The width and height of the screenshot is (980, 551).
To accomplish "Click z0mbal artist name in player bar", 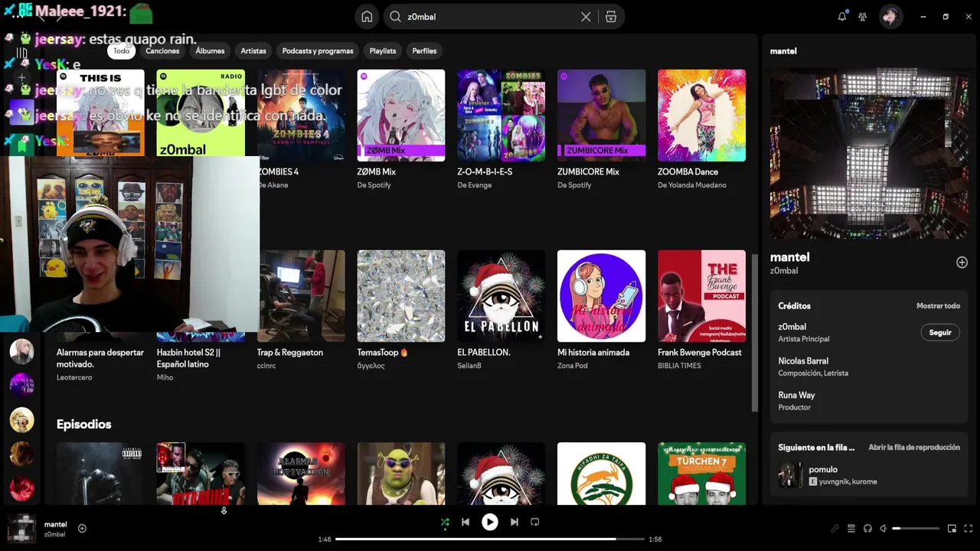I will [x=54, y=534].
